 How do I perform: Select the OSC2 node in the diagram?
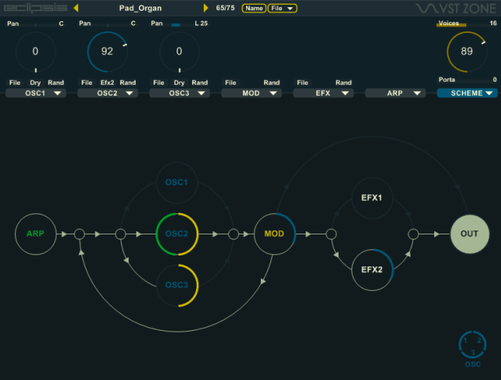click(177, 234)
